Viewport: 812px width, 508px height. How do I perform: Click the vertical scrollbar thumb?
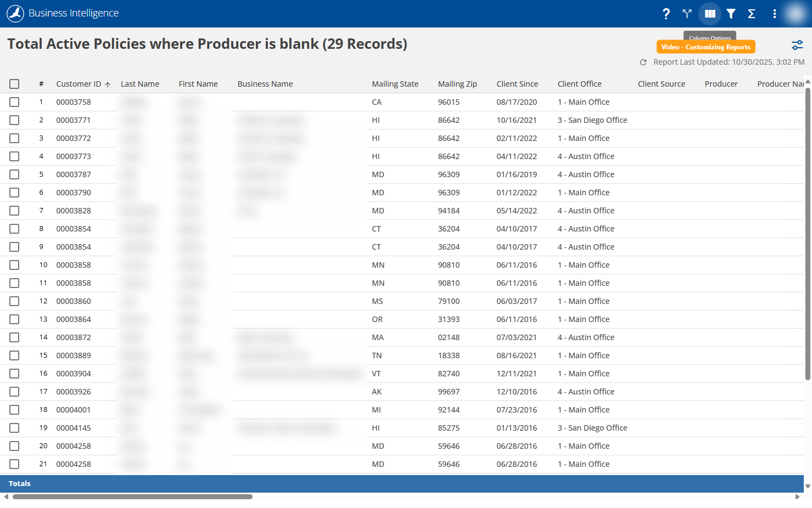pyautogui.click(x=808, y=233)
